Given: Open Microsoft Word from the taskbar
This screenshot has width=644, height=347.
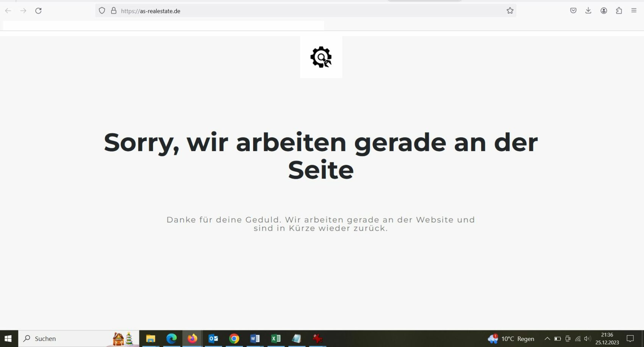Looking at the screenshot, I should pyautogui.click(x=255, y=338).
